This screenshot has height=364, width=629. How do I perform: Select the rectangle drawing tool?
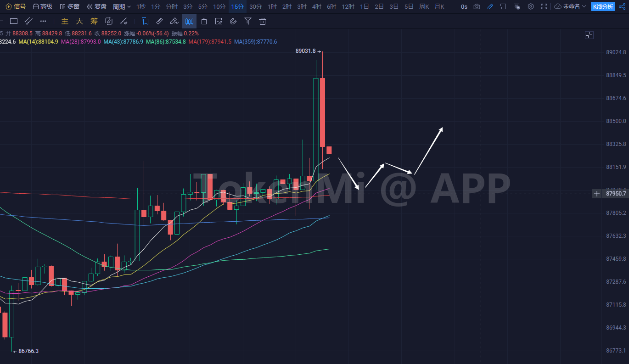coord(14,21)
